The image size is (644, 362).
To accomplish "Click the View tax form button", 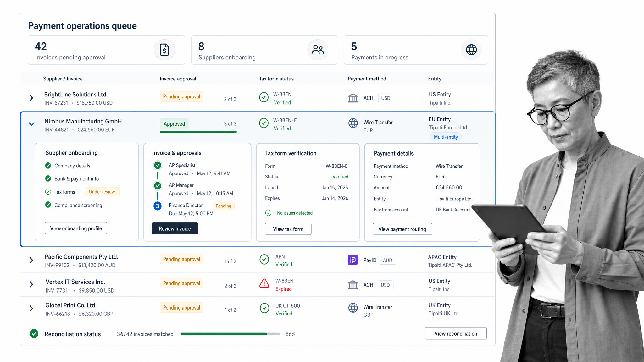I will click(x=288, y=229).
